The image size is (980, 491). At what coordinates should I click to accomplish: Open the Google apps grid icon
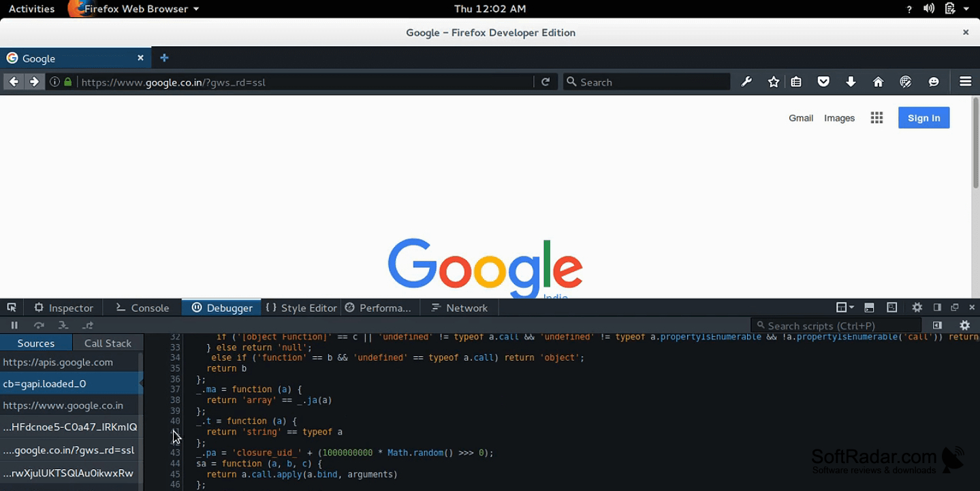(876, 118)
